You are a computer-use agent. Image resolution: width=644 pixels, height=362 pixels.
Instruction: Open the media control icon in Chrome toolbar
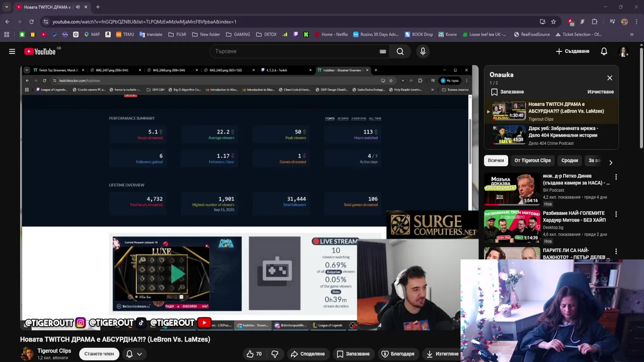(612, 22)
